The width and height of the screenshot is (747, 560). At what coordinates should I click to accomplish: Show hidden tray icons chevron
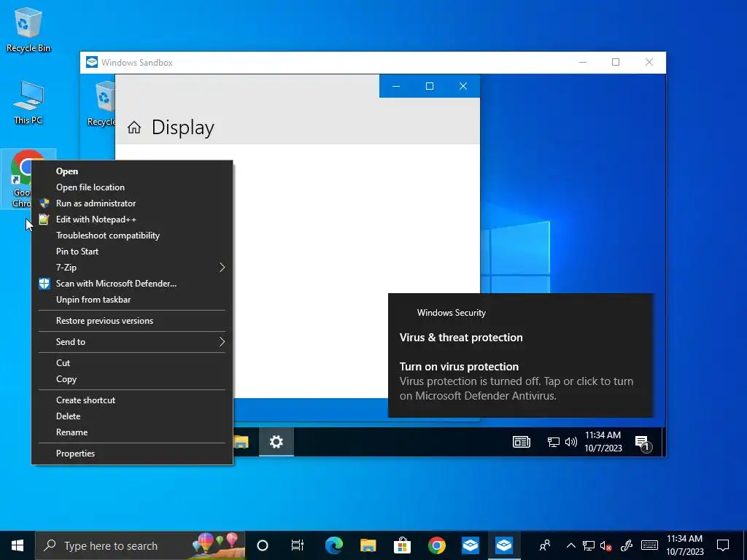point(570,545)
